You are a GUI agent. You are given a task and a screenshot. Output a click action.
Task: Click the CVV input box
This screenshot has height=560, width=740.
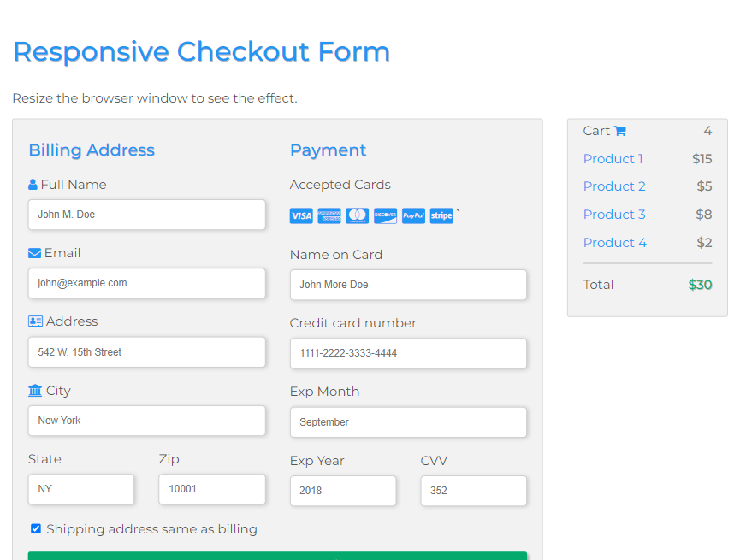tap(473, 491)
